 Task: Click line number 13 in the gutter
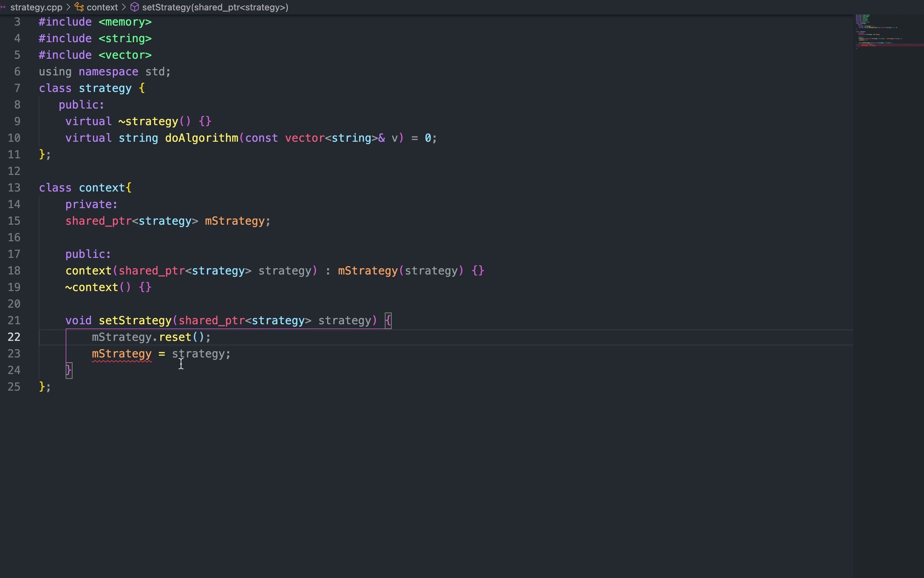pyautogui.click(x=14, y=188)
